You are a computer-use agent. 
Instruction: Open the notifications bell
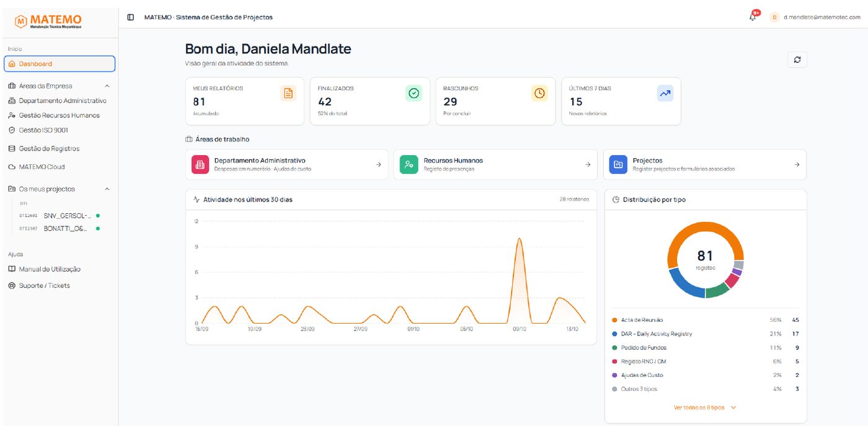click(753, 17)
